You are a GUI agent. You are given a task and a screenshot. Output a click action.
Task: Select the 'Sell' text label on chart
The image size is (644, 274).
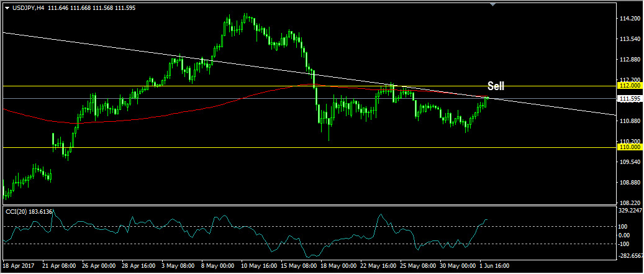[x=496, y=86]
